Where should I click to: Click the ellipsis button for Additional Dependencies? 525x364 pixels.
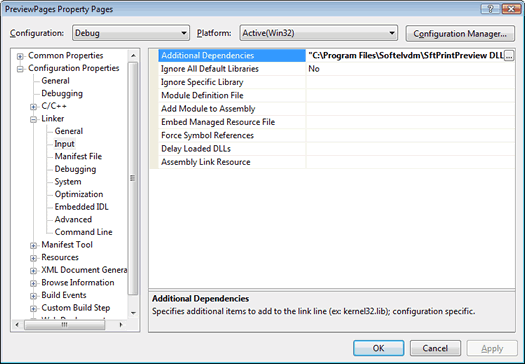[509, 56]
